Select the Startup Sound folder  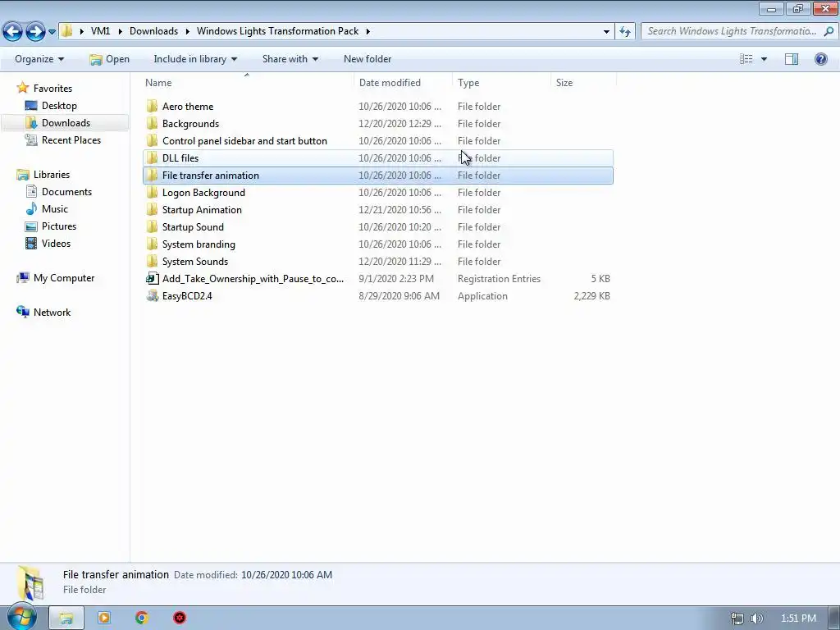coord(378,227)
